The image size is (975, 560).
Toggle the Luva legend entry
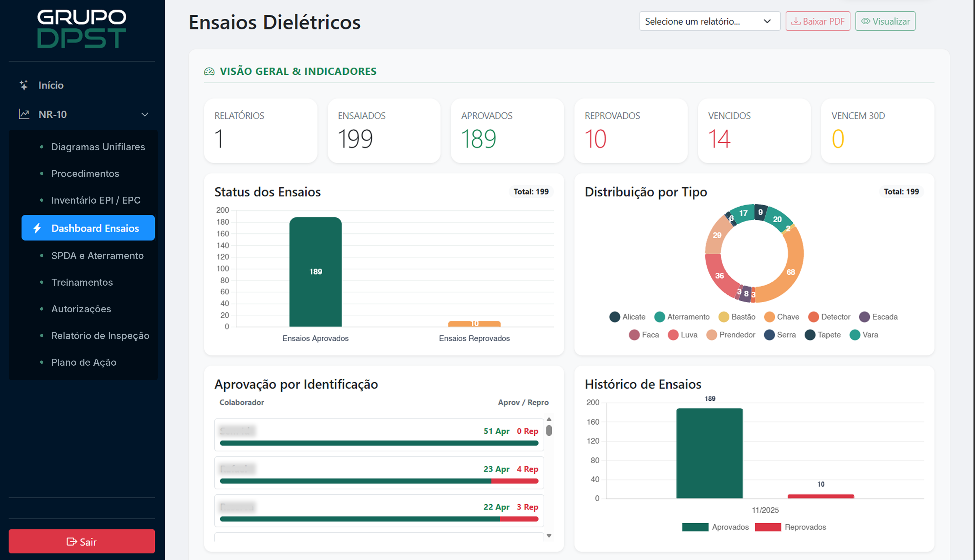[682, 335]
